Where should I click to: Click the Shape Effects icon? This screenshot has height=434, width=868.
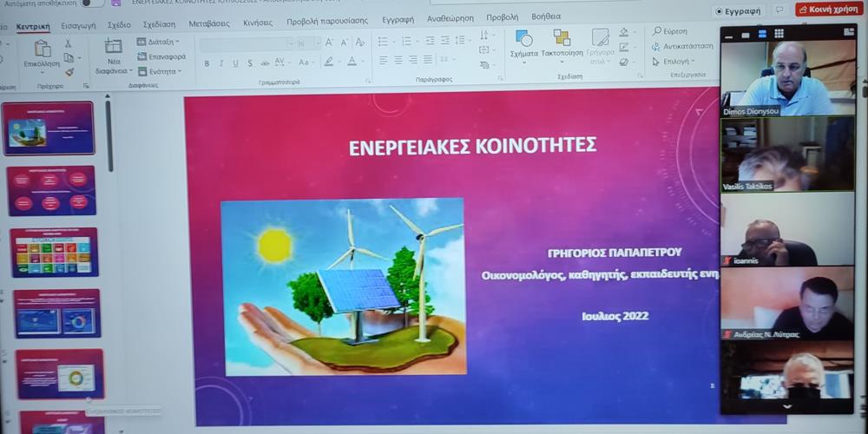click(624, 62)
